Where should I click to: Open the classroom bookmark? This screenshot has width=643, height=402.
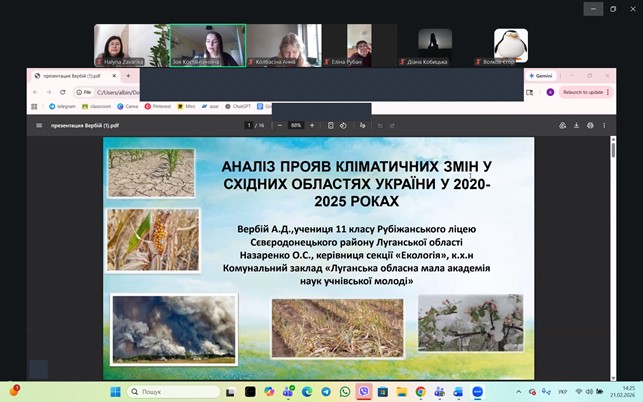[x=96, y=106]
